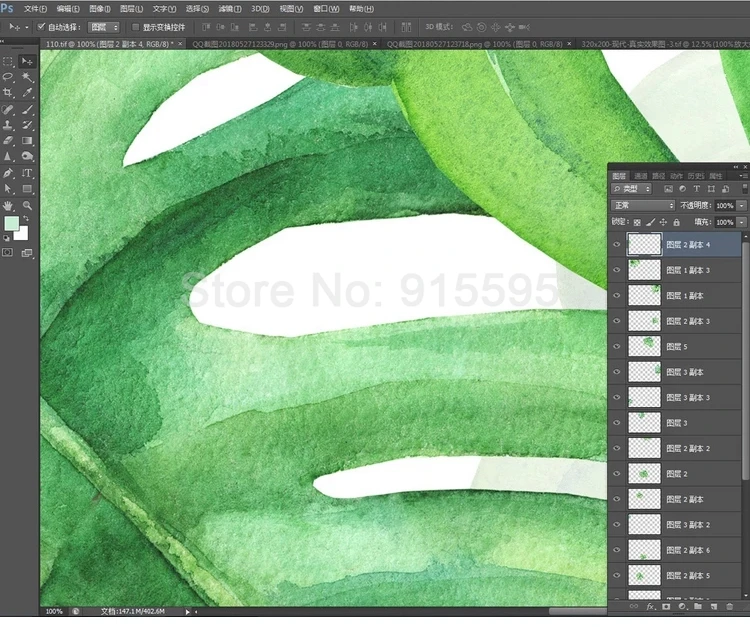Link layers icon at panel bottom
The image size is (750, 627).
point(634,606)
